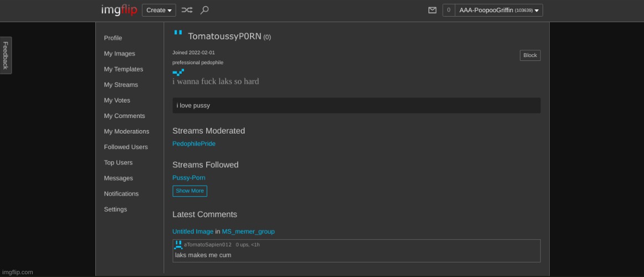Open the Feedback side tab

[x=6, y=55]
